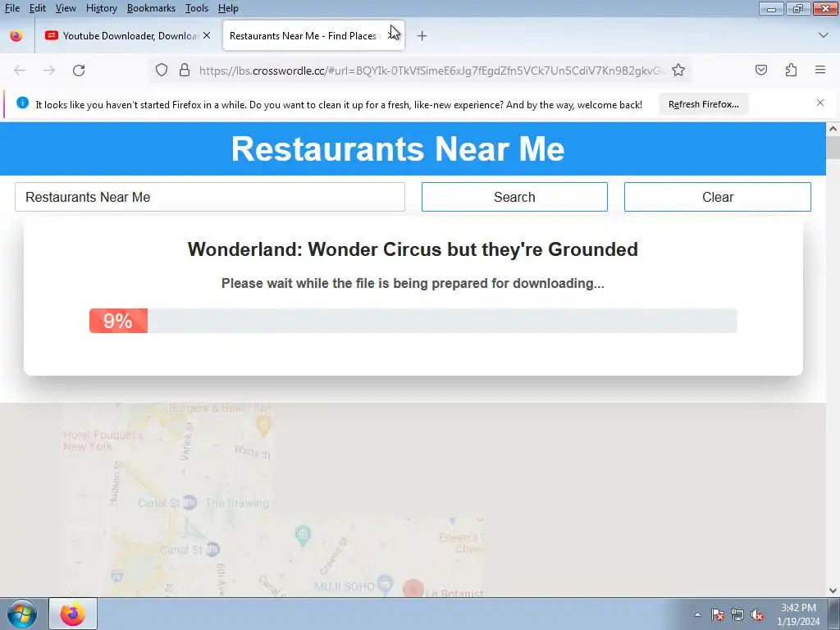Viewport: 840px width, 630px height.
Task: Click the 9% download progress bar
Action: [x=413, y=321]
